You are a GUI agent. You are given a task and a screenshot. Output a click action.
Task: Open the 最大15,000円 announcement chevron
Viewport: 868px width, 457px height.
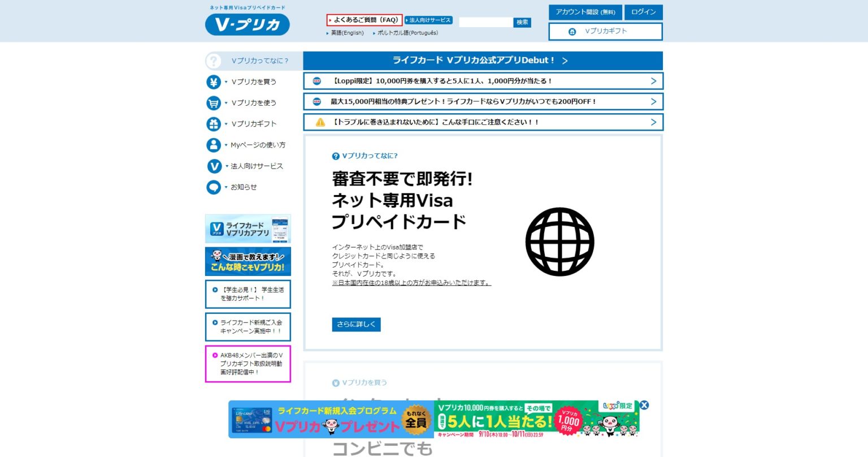(653, 102)
